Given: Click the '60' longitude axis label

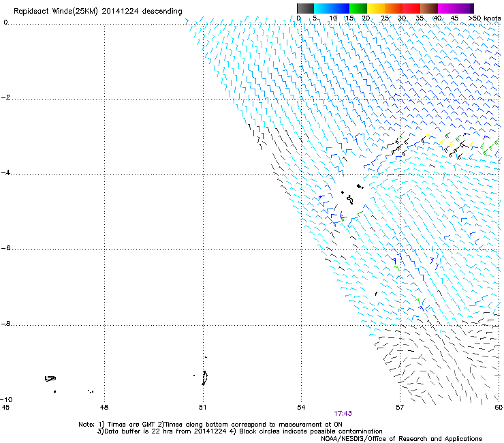Looking at the screenshot, I should (x=499, y=408).
